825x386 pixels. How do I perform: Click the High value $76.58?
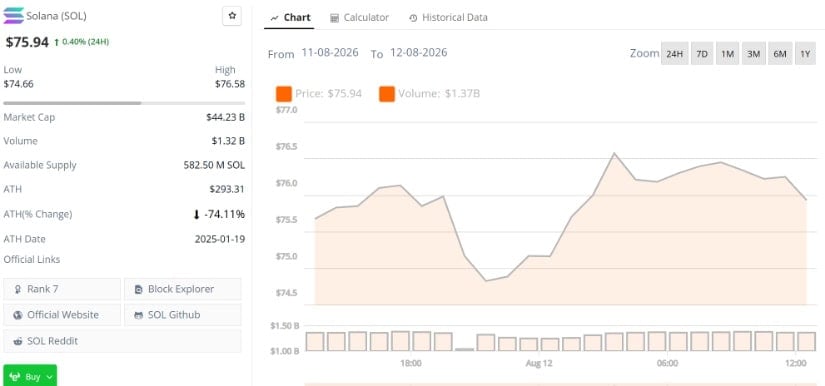pyautogui.click(x=230, y=84)
